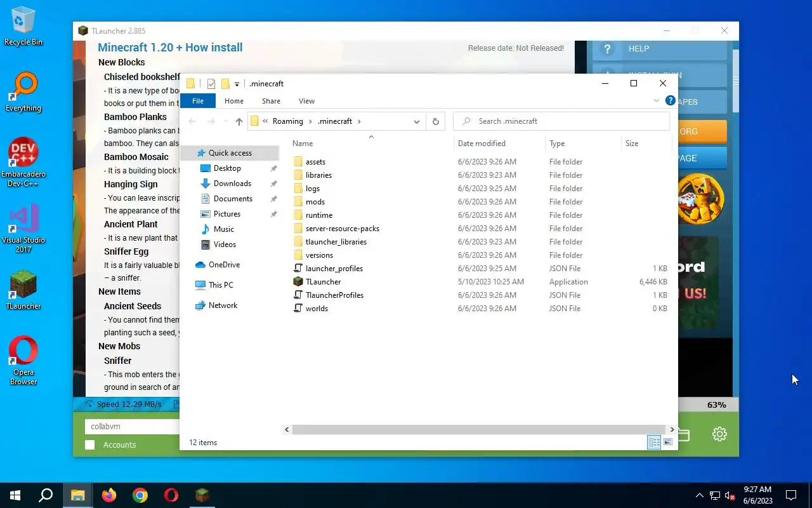The image size is (812, 508).
Task: Open TLauncher settings gear
Action: click(719, 434)
